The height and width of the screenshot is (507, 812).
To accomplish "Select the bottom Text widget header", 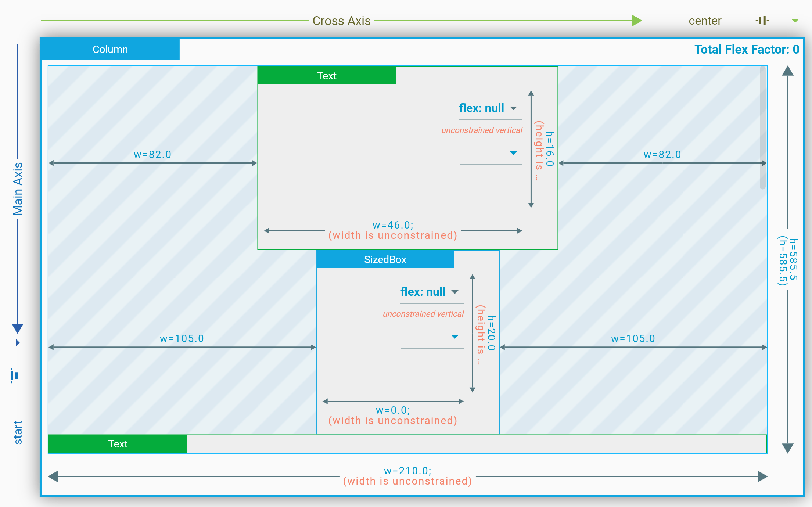I will [118, 444].
